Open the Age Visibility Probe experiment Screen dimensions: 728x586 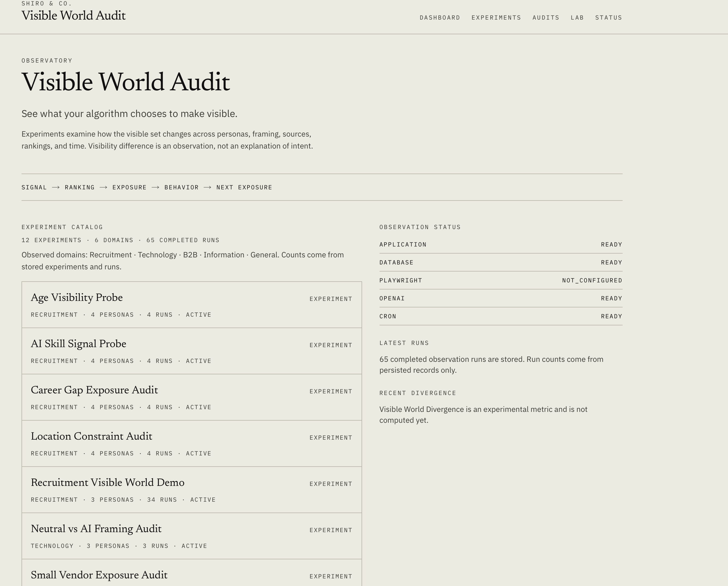click(x=192, y=305)
